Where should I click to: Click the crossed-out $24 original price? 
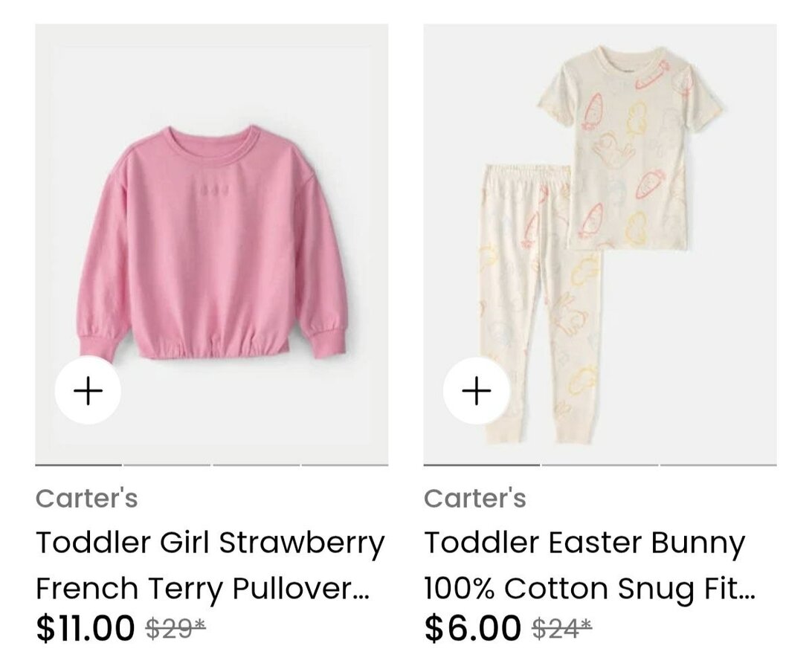point(562,629)
